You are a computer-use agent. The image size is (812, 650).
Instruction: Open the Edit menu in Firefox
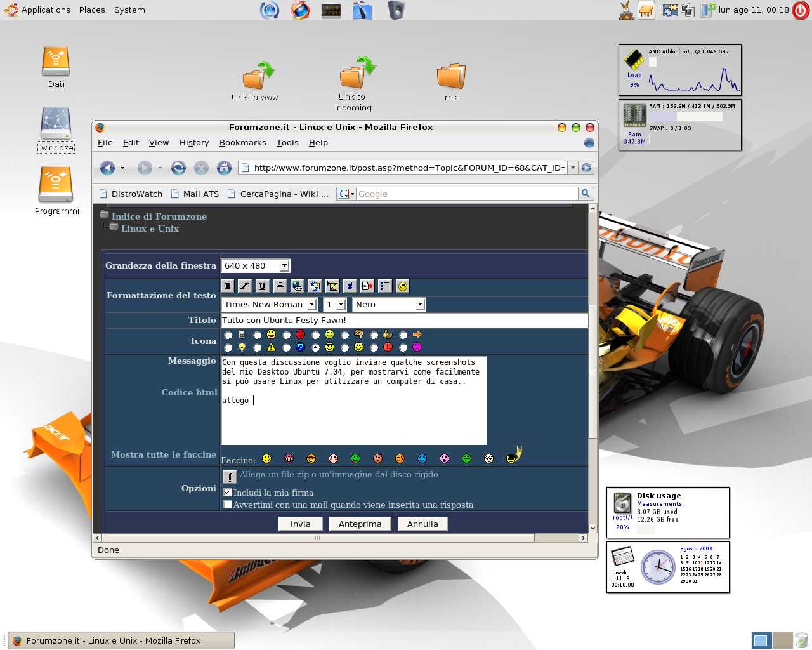[131, 143]
